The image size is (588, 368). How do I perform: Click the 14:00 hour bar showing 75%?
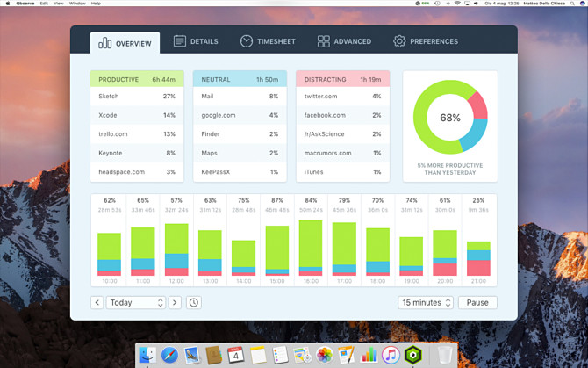pos(244,258)
